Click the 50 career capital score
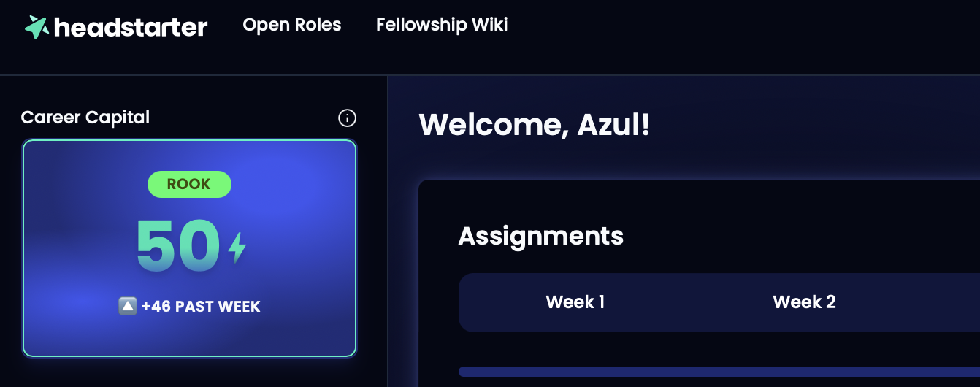980x387 pixels. coord(178,247)
